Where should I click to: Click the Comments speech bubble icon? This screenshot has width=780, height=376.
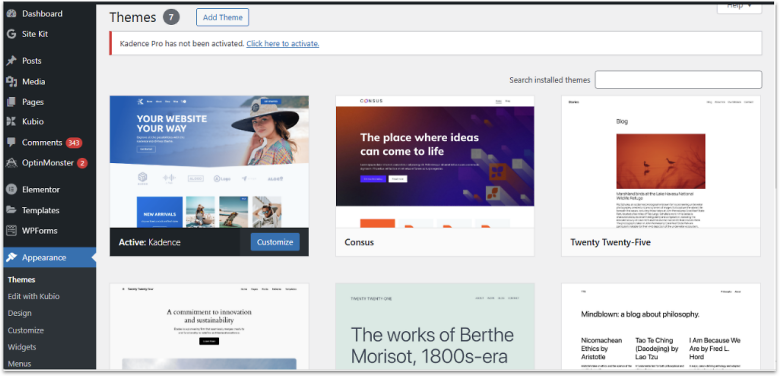pyautogui.click(x=11, y=142)
